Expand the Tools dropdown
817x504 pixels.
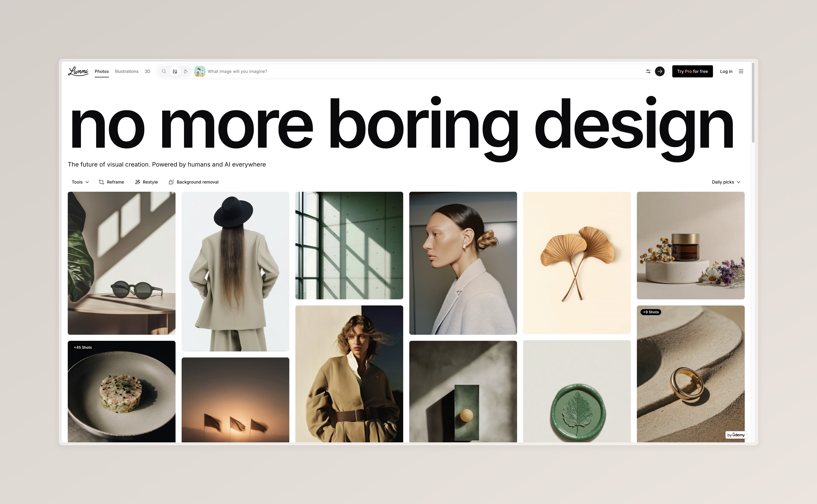tap(80, 182)
